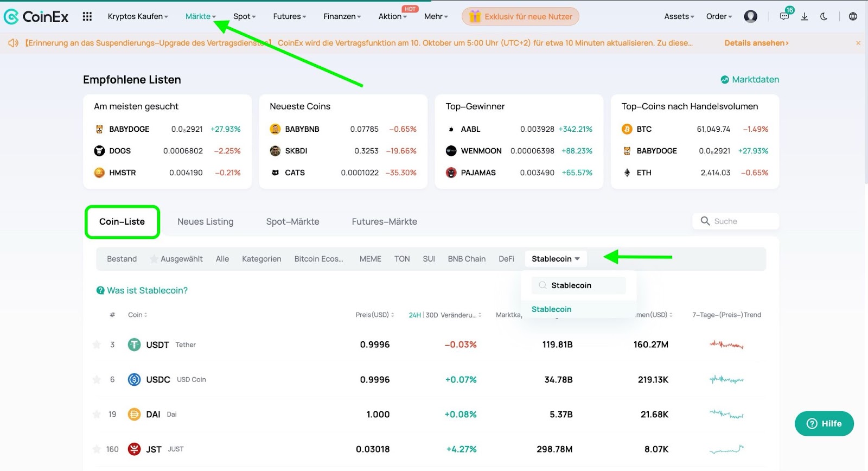
Task: Filter by the BNB Chain category
Action: [x=467, y=259]
